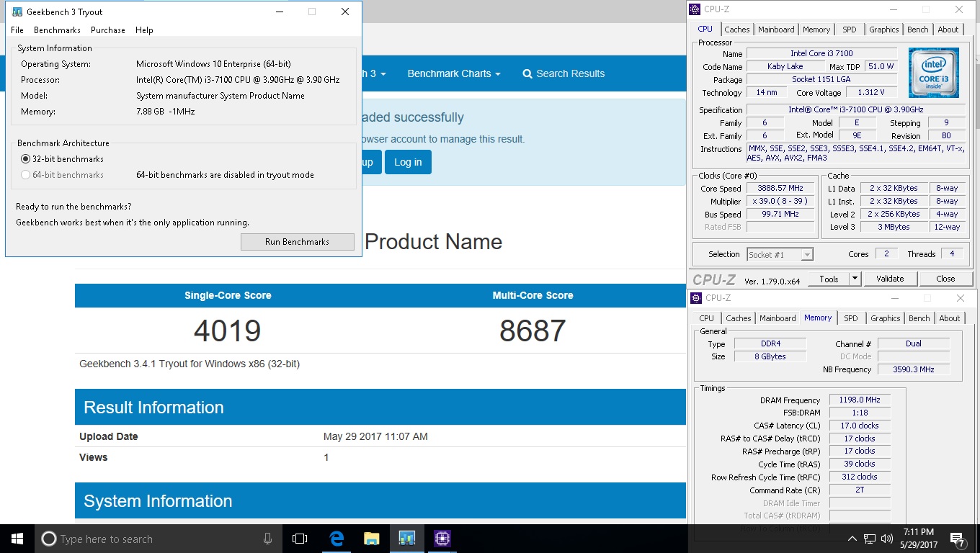Click the volume speaker tray icon

tap(887, 539)
